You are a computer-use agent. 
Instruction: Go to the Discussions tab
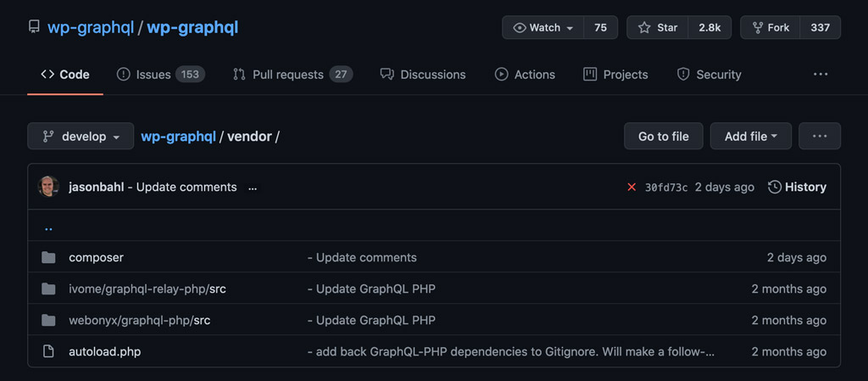click(423, 74)
